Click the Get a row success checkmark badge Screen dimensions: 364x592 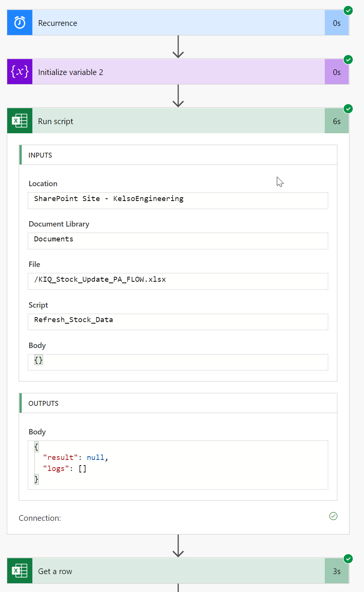[348, 558]
